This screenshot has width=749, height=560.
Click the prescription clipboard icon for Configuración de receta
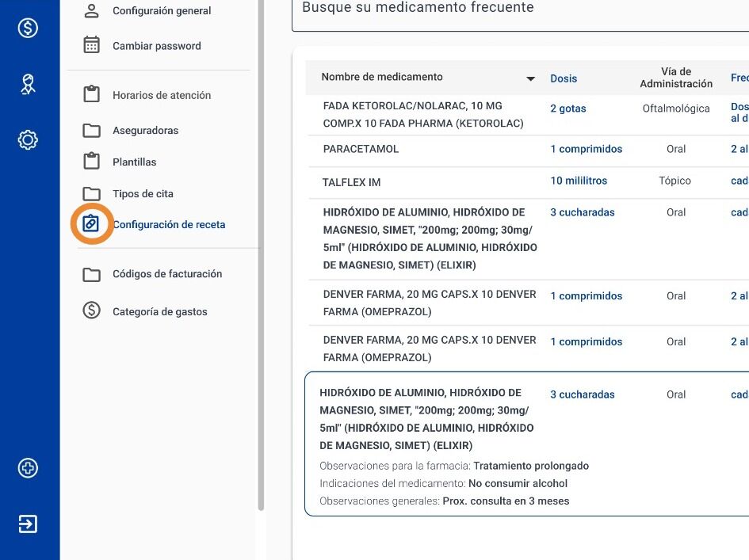point(91,223)
